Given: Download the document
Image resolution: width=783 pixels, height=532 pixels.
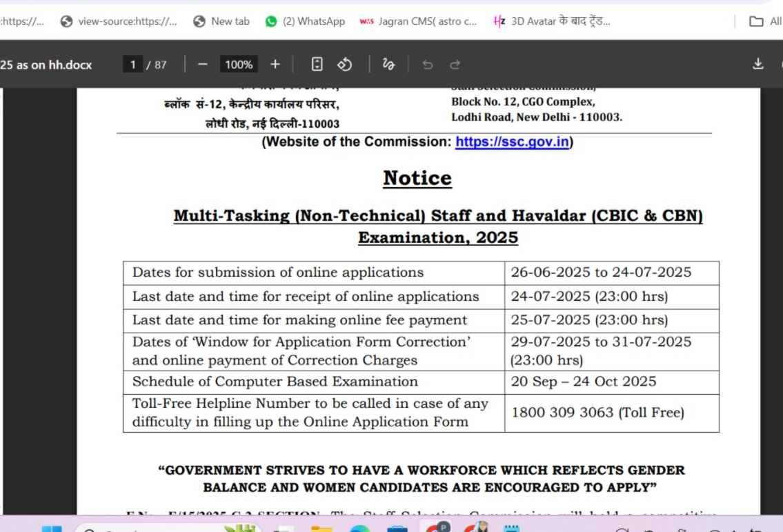Looking at the screenshot, I should (x=757, y=63).
